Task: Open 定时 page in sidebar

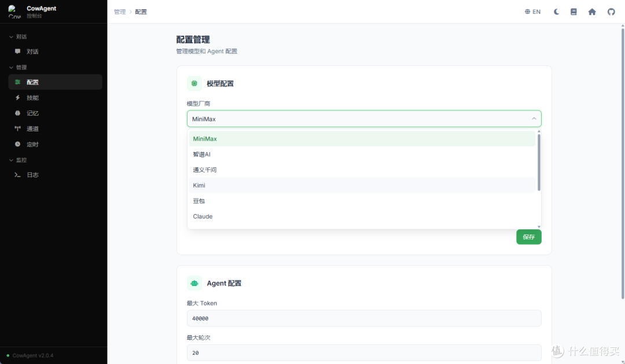Action: click(55, 144)
